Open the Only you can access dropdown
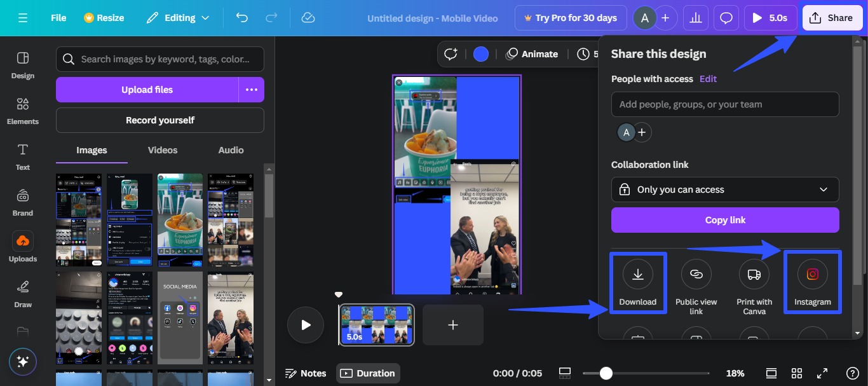868x386 pixels. pyautogui.click(x=725, y=189)
